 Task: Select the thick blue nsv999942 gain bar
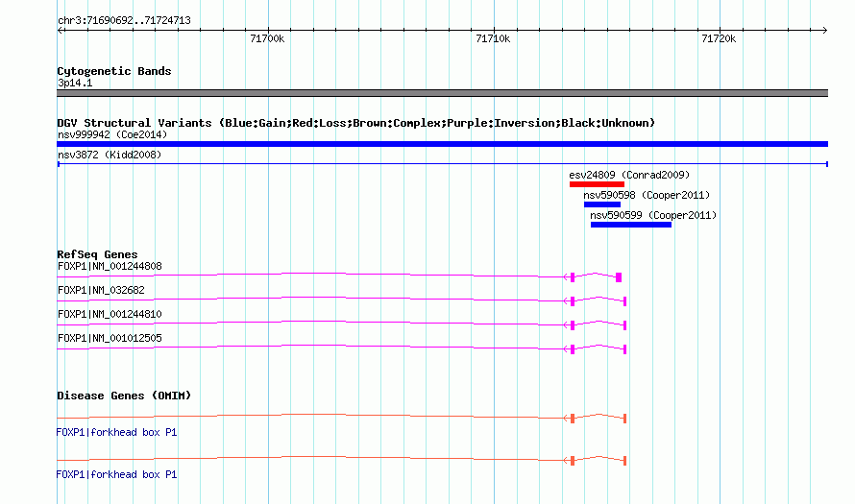click(442, 144)
